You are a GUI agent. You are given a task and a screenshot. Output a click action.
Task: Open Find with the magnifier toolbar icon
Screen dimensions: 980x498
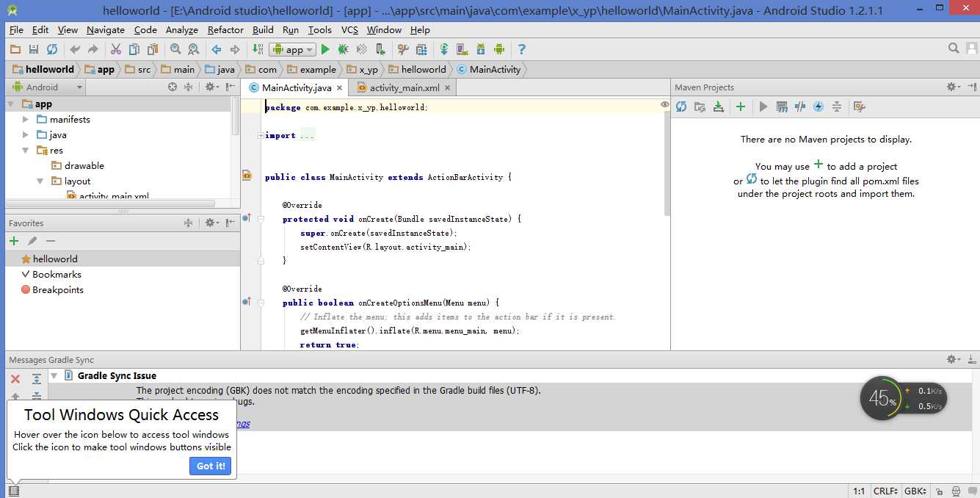pos(175,49)
